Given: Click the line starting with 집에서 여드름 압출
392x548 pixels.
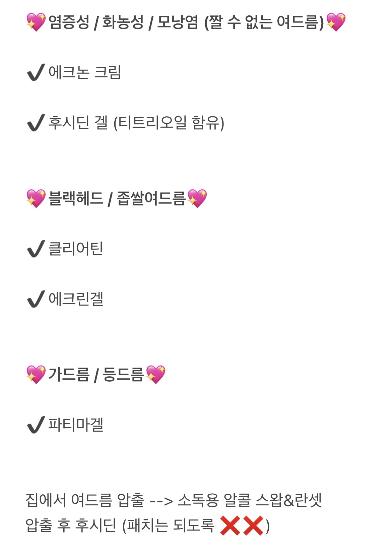Looking at the screenshot, I should pyautogui.click(x=174, y=500).
